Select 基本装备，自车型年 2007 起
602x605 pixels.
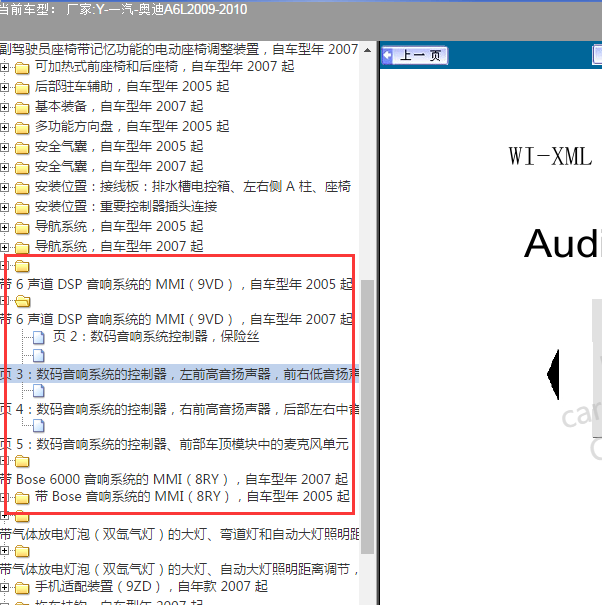(119, 106)
